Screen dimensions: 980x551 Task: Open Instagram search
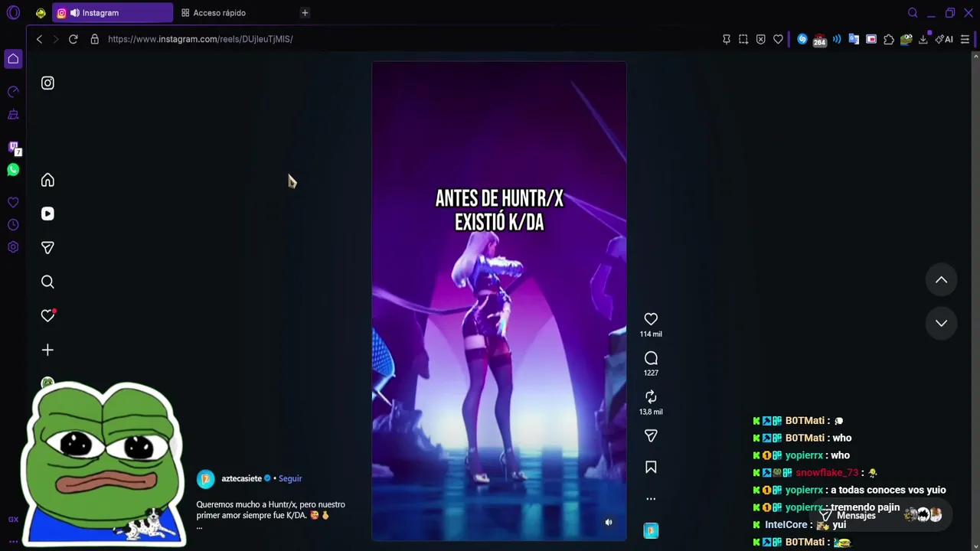[x=47, y=282]
